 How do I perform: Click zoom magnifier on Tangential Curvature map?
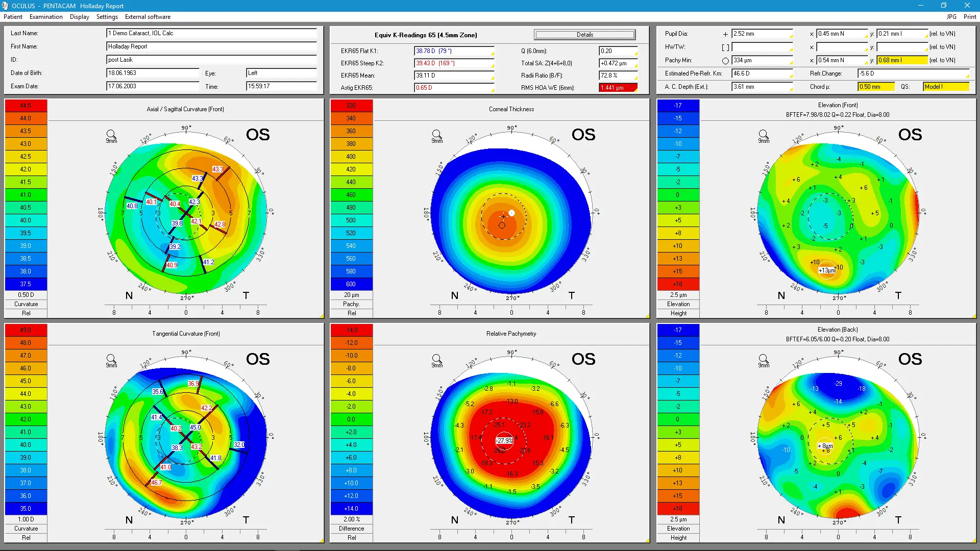[111, 359]
